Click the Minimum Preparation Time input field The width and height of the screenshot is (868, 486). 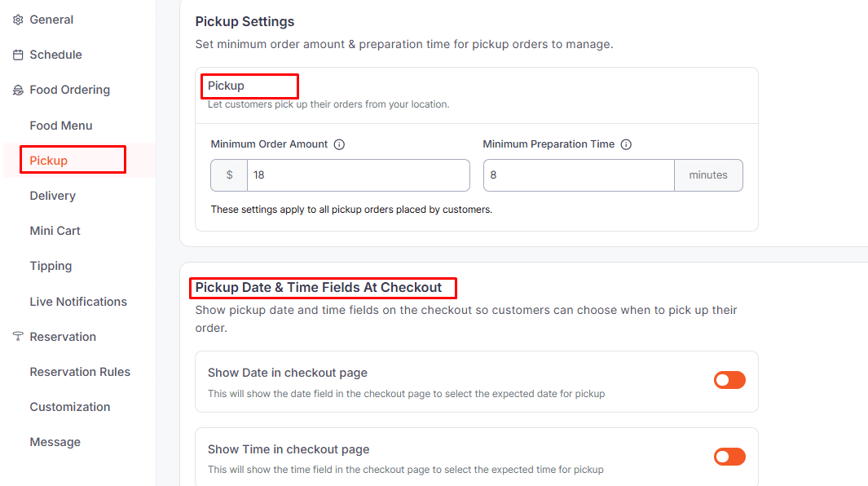[579, 175]
